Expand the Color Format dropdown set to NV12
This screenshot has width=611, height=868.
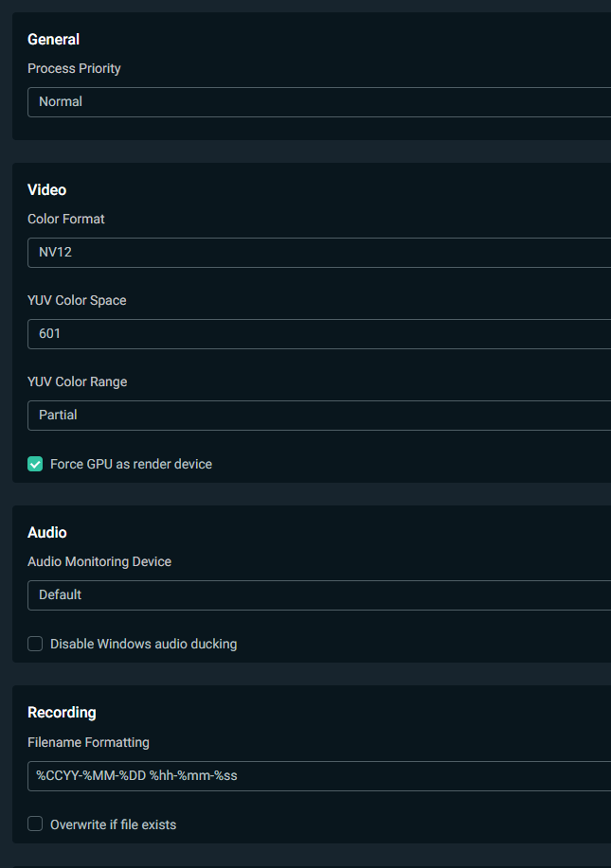[x=319, y=253]
